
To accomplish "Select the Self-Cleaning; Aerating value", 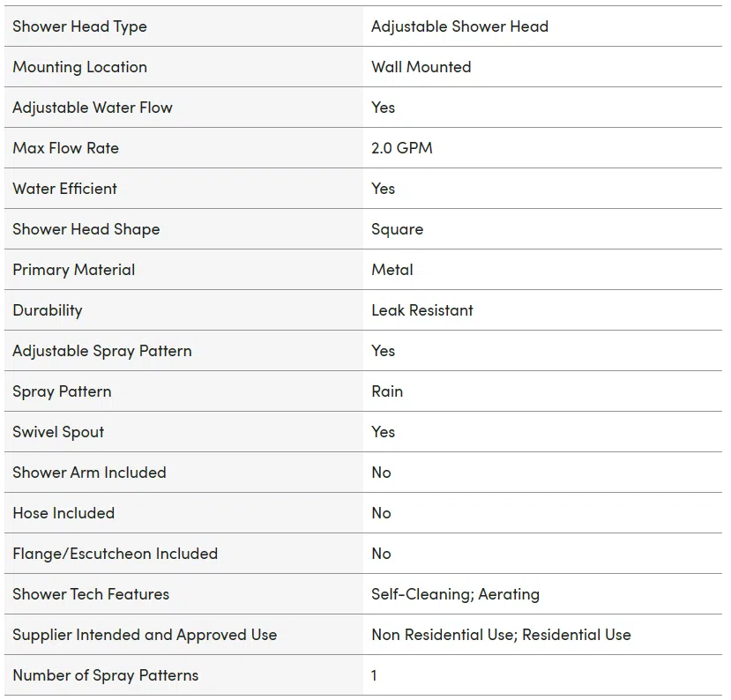I will point(456,595).
